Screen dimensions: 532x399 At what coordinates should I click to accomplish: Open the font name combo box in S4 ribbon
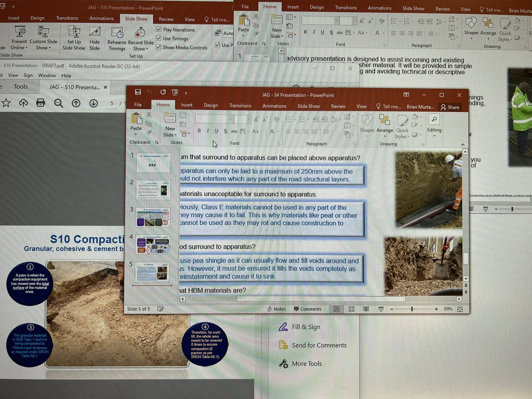coord(214,120)
